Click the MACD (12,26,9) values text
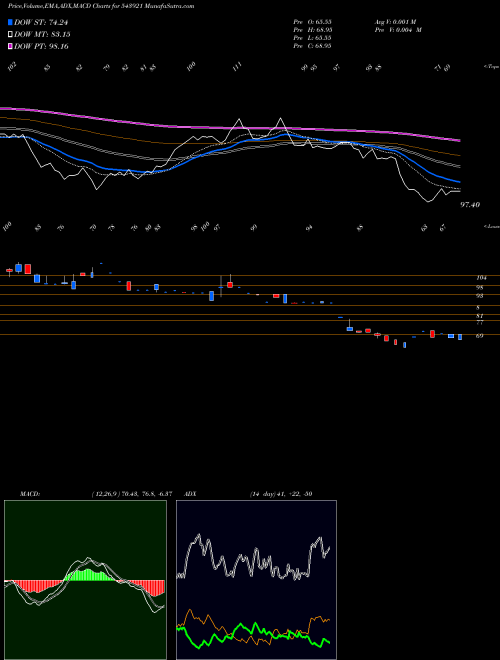 [x=131, y=494]
